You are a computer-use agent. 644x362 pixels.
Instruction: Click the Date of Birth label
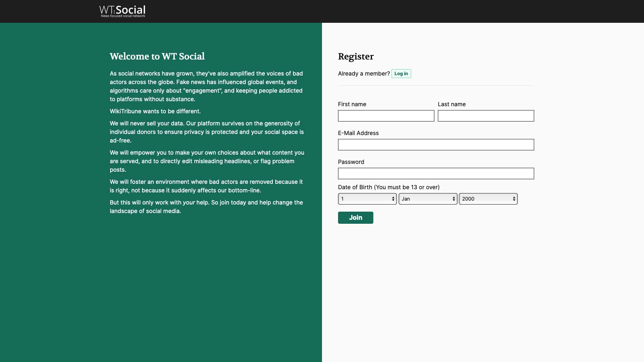pyautogui.click(x=388, y=187)
